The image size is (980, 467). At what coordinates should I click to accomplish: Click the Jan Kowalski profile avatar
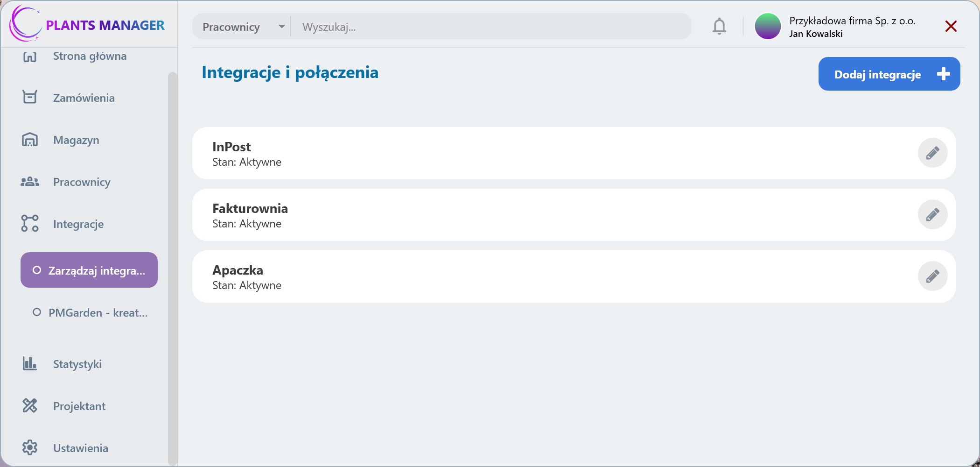pos(767,26)
